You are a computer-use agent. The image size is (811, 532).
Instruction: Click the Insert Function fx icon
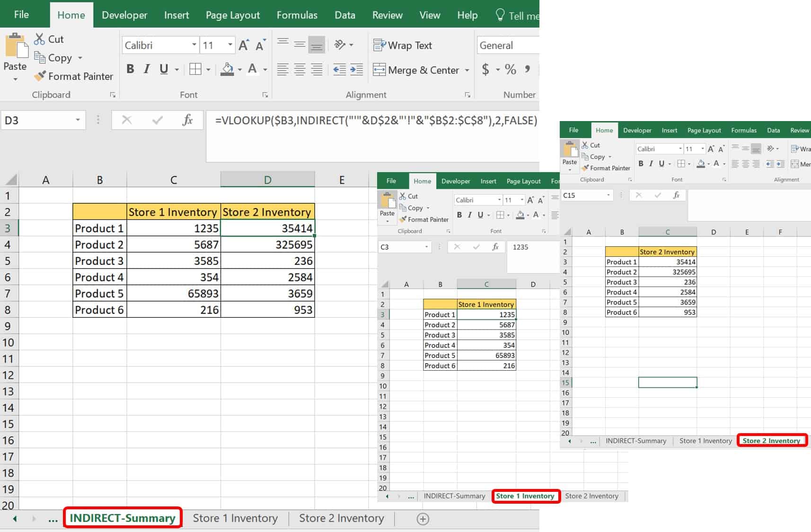click(187, 120)
